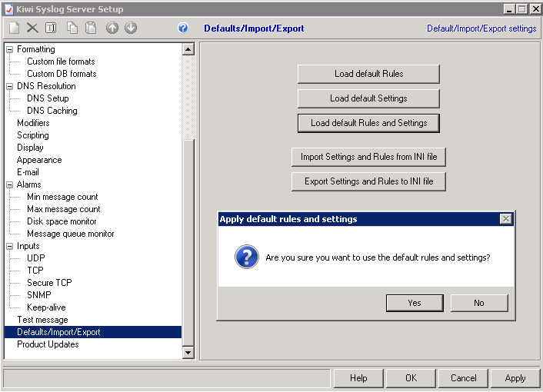Click the Copy toolbar icon
Screen dimensions: 543x392
click(72, 28)
